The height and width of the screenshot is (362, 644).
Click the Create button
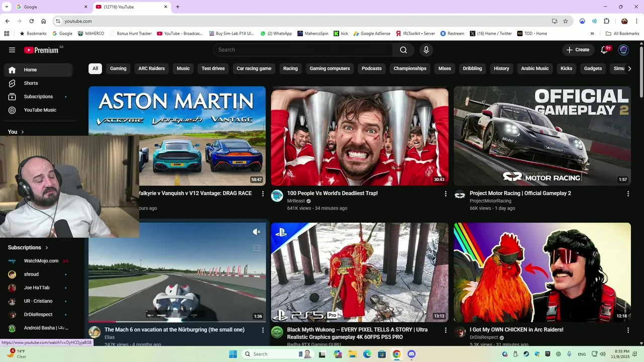pos(578,50)
